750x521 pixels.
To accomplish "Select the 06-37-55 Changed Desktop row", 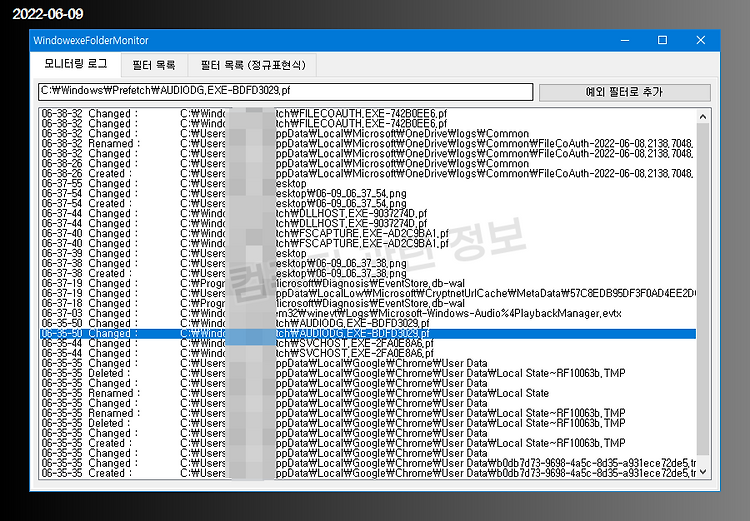I will tap(367, 184).
